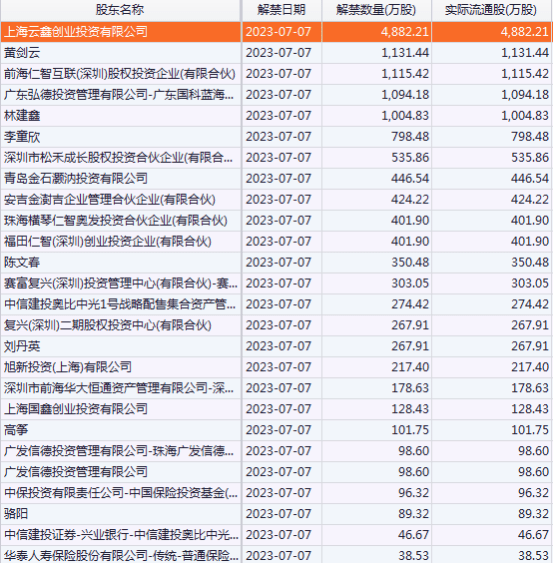The image size is (554, 564).
Task: Click the 178.63 解禁数量 cell
Action: pyautogui.click(x=376, y=388)
